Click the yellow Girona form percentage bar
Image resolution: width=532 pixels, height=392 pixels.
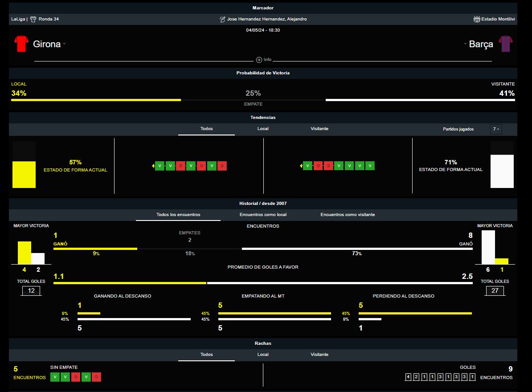[24, 174]
